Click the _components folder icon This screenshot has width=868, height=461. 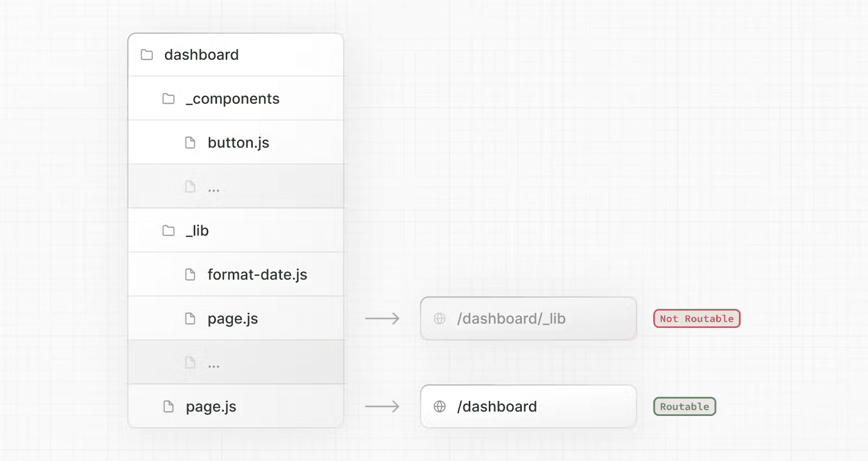pos(169,99)
